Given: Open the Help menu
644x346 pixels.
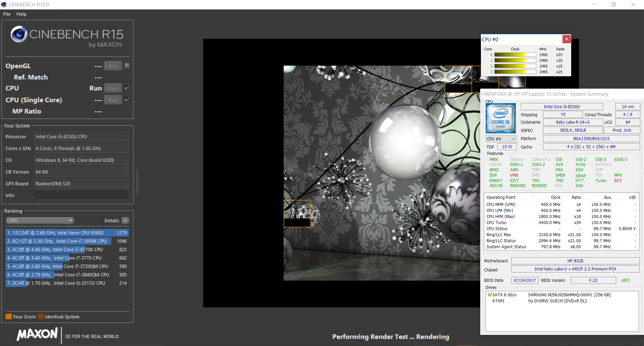Looking at the screenshot, I should pos(21,14).
